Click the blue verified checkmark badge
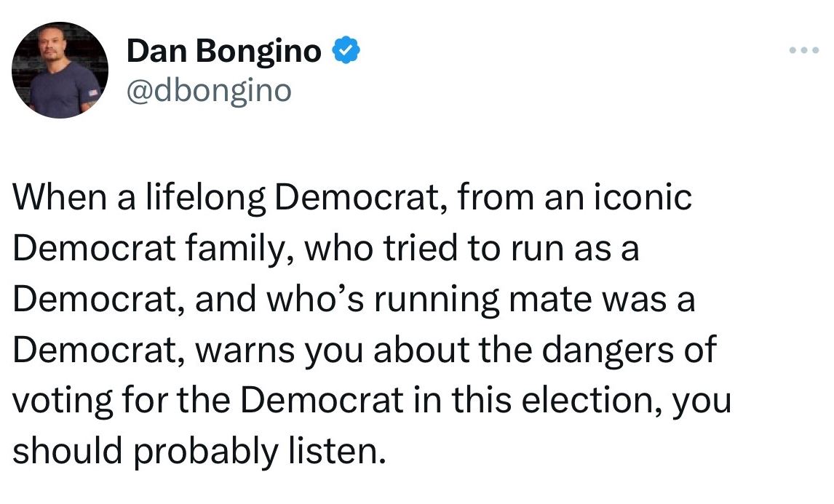 (346, 50)
